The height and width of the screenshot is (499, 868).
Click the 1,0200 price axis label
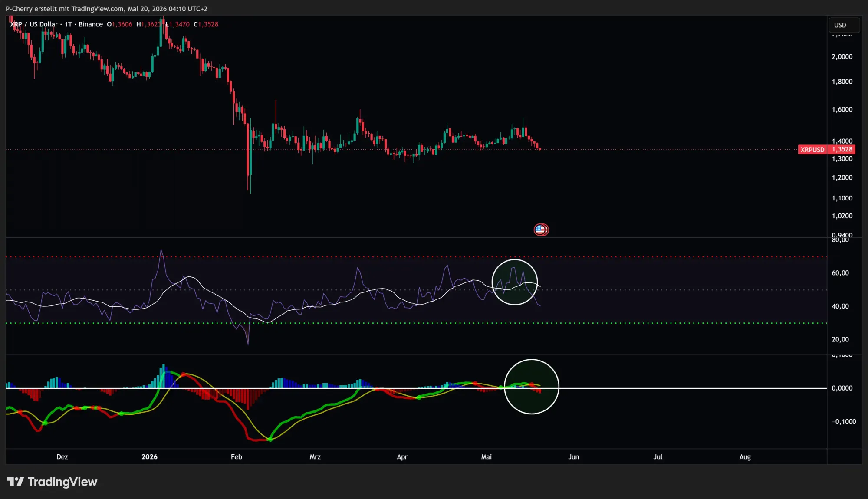pos(842,216)
